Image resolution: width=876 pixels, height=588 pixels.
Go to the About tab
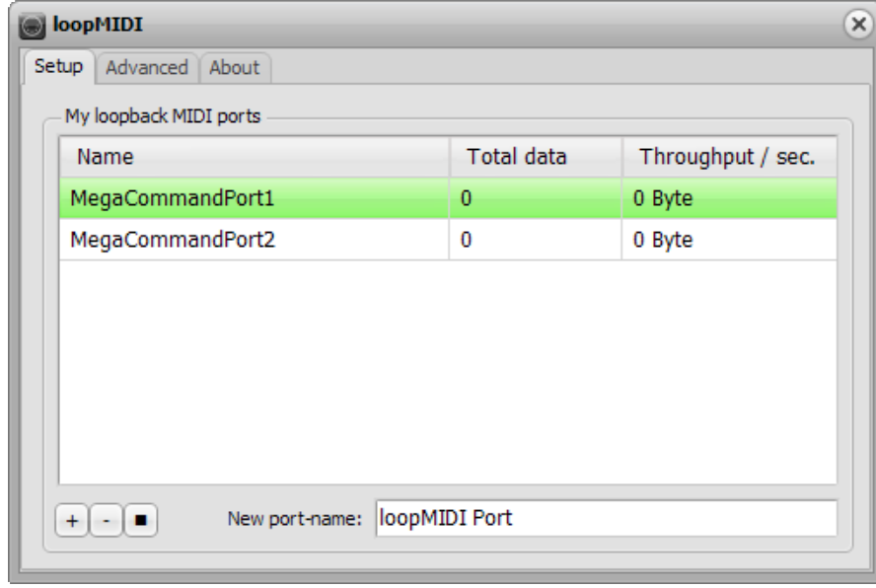[235, 68]
